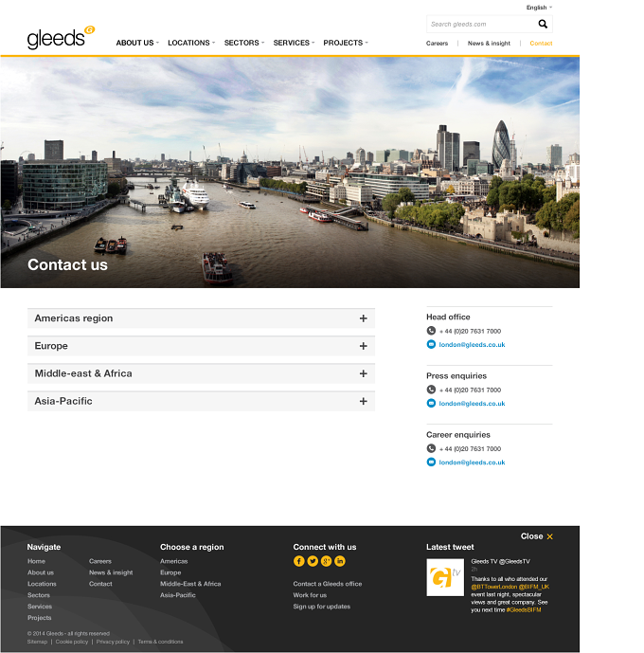This screenshot has width=644, height=653.
Task: Expand the Middle-east & Africa section
Action: click(x=202, y=373)
